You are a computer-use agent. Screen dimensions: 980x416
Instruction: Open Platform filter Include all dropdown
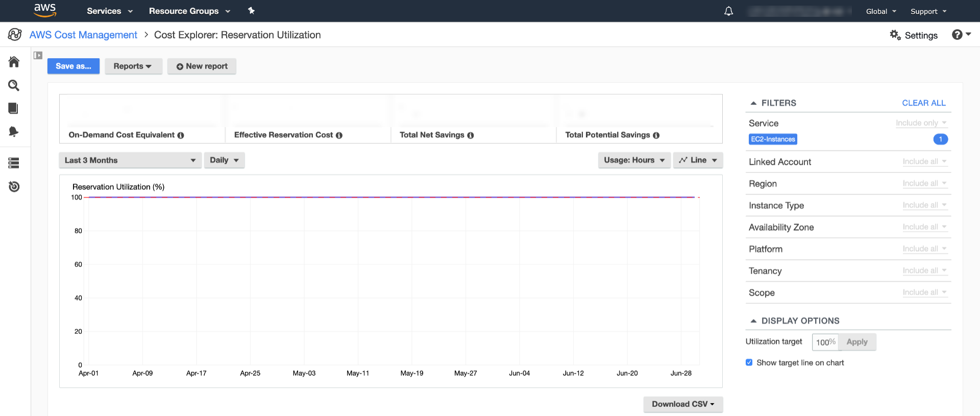925,249
